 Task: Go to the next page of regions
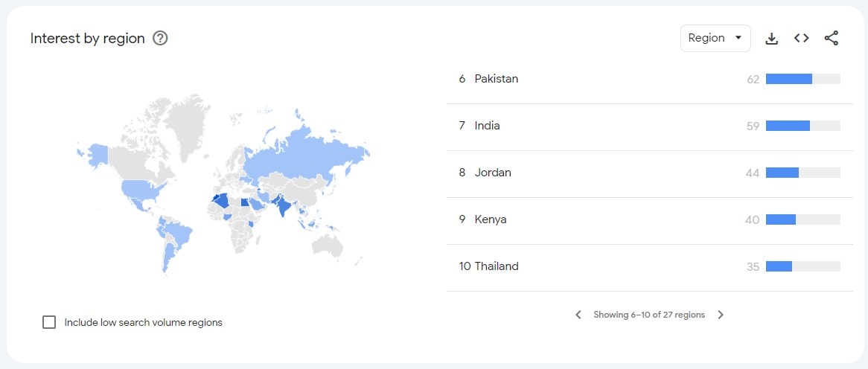720,315
